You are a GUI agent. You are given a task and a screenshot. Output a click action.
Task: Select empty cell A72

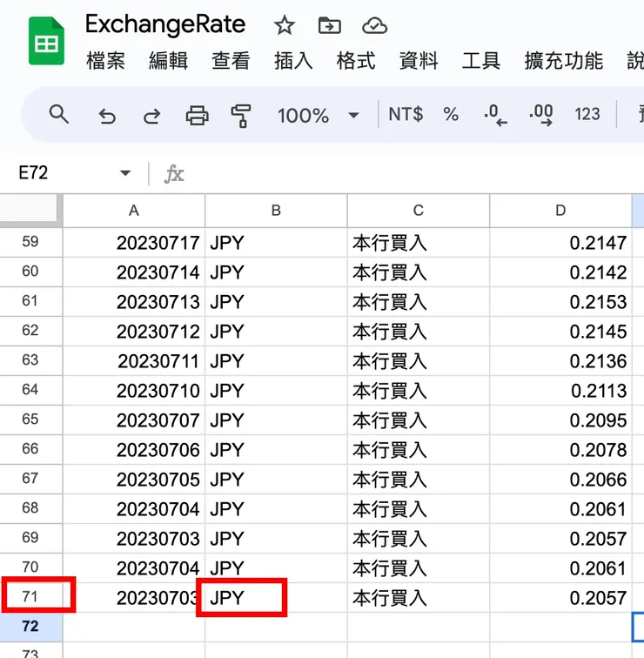coord(134,627)
